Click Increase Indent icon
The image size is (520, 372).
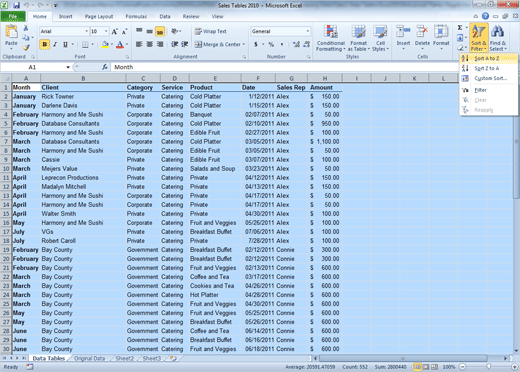coord(185,44)
